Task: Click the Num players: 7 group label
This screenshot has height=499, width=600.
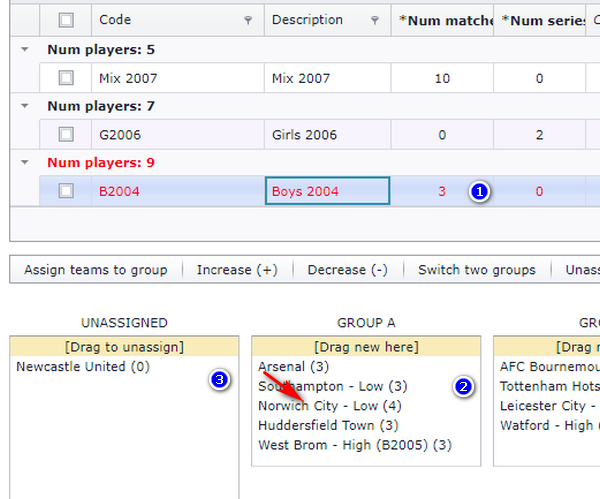Action: coord(101,106)
